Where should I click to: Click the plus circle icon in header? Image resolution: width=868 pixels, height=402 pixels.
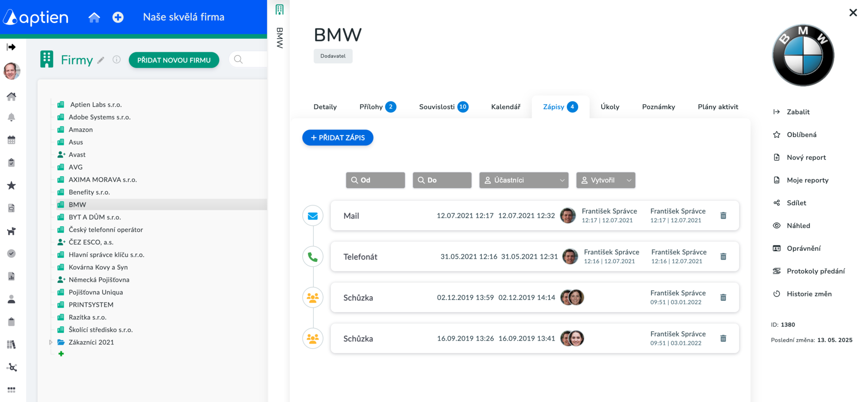[118, 17]
